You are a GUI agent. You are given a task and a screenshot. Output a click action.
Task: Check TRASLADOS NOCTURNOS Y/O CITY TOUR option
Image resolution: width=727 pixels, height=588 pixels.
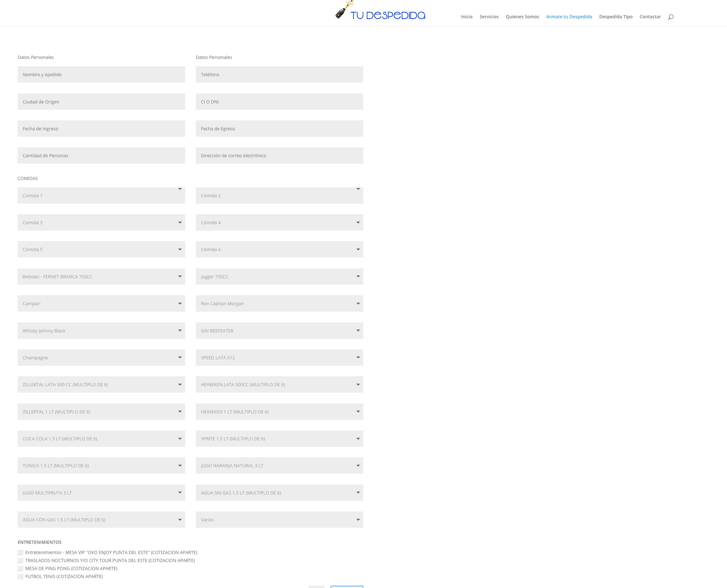[21, 560]
